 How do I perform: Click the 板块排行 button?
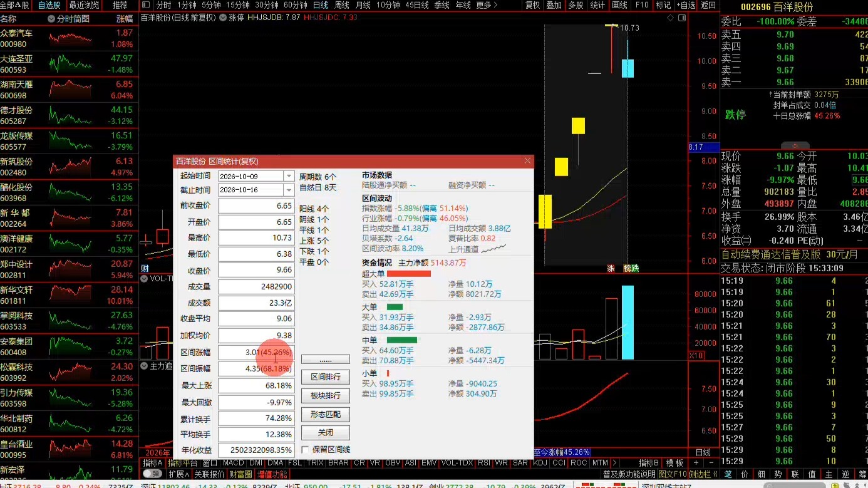(x=326, y=396)
